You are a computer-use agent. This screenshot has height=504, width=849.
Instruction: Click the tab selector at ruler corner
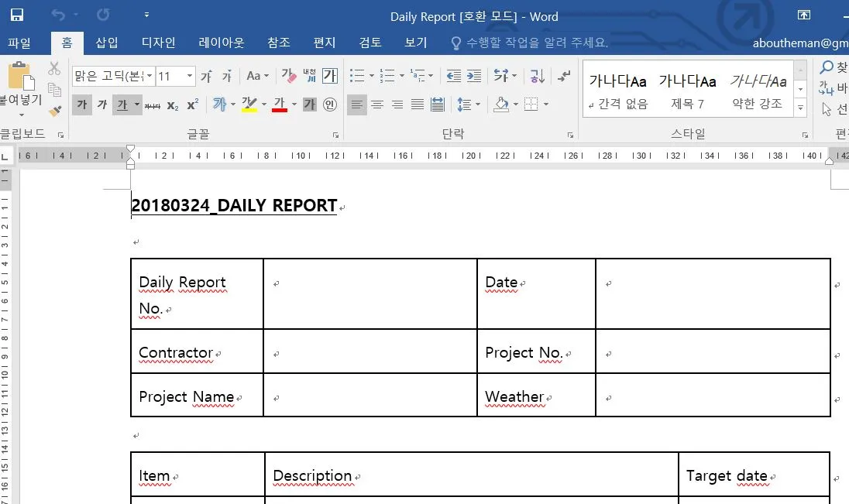tap(5, 157)
